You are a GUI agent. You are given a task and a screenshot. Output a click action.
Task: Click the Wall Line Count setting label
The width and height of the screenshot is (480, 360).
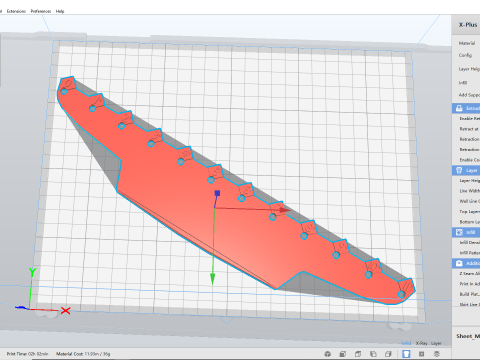pyautogui.click(x=470, y=201)
